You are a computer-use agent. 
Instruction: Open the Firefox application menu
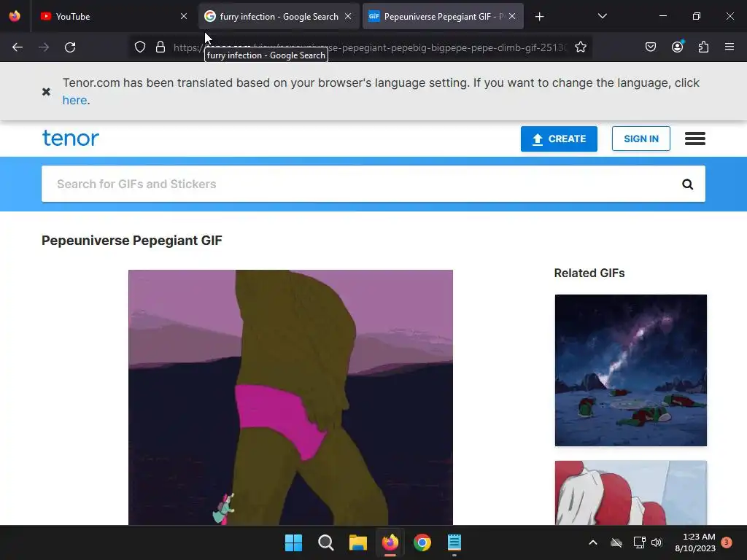coord(729,47)
